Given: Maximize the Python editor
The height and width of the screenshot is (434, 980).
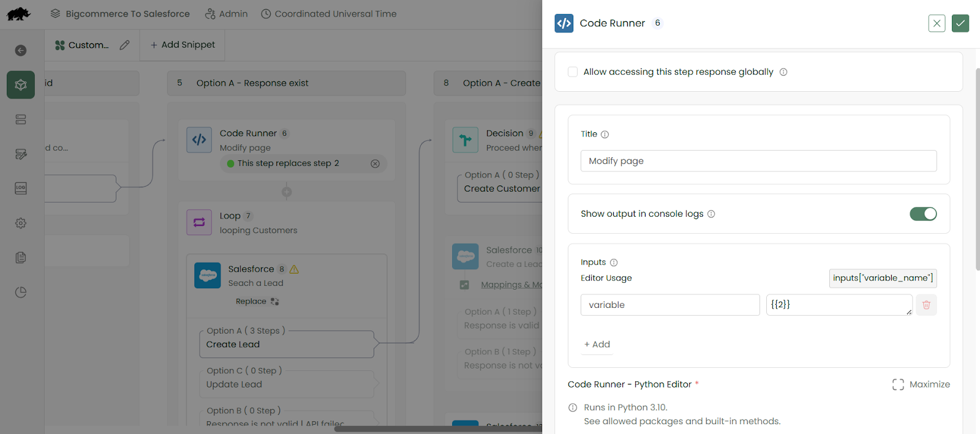Looking at the screenshot, I should click(921, 384).
